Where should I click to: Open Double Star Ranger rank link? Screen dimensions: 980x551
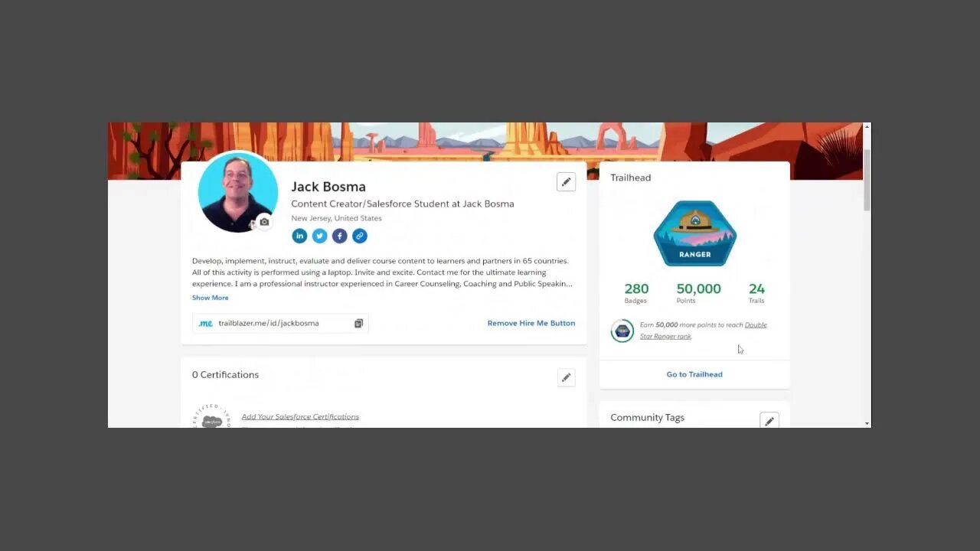pos(704,331)
